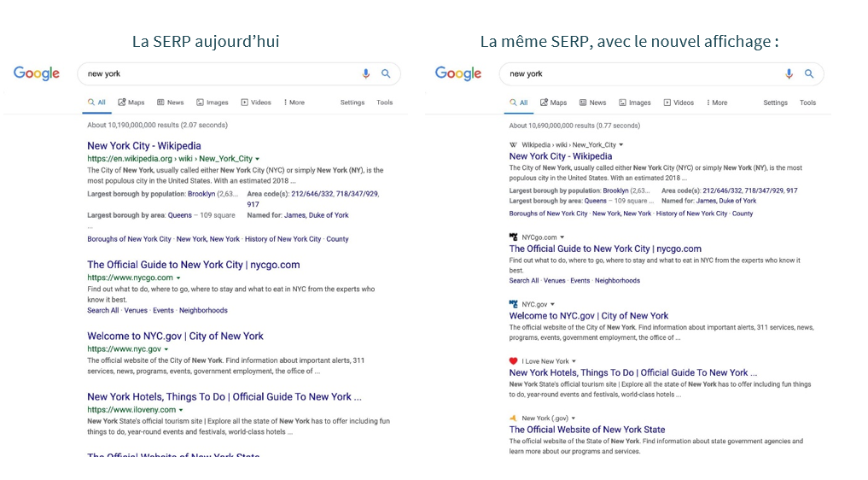Open Settings in the right SERP
This screenshot has width=868, height=480.
click(x=775, y=102)
